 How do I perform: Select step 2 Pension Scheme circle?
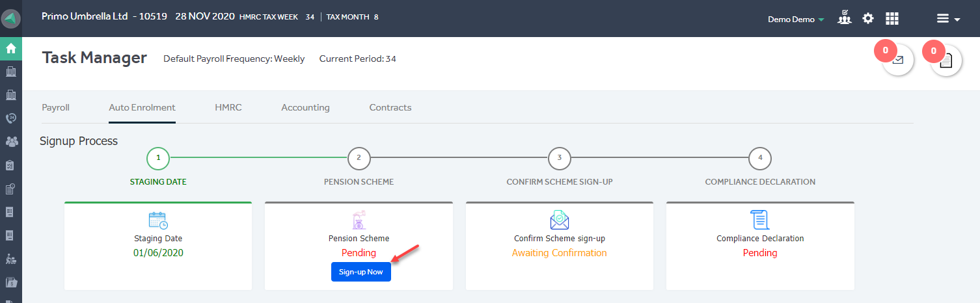click(359, 158)
